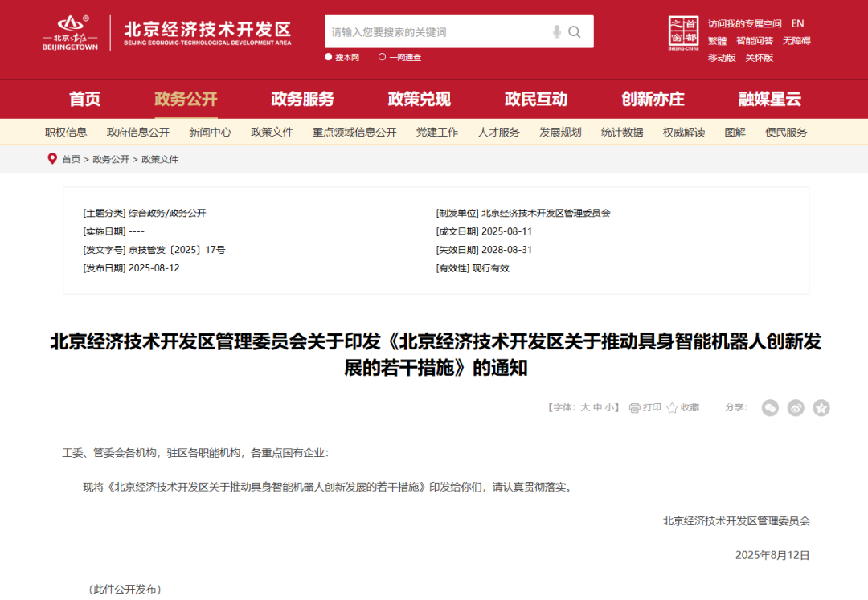The width and height of the screenshot is (868, 600).
Task: Share the article via the Weibo icon
Action: 796,408
